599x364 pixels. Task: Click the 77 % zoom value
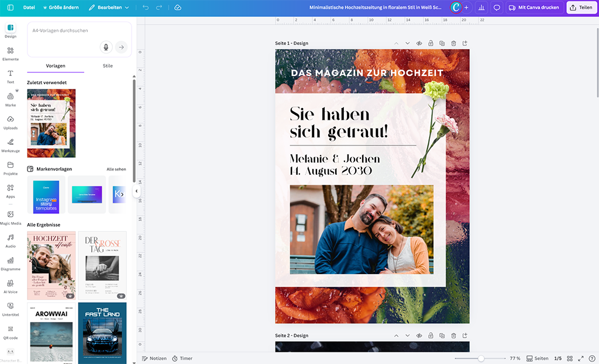tap(515, 358)
